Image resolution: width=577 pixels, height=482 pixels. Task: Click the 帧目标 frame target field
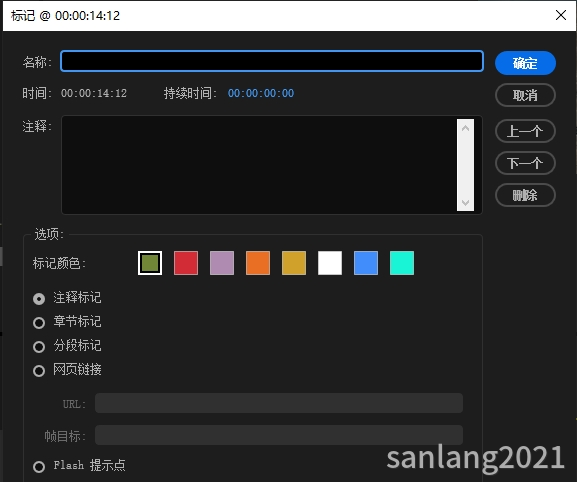pyautogui.click(x=279, y=435)
